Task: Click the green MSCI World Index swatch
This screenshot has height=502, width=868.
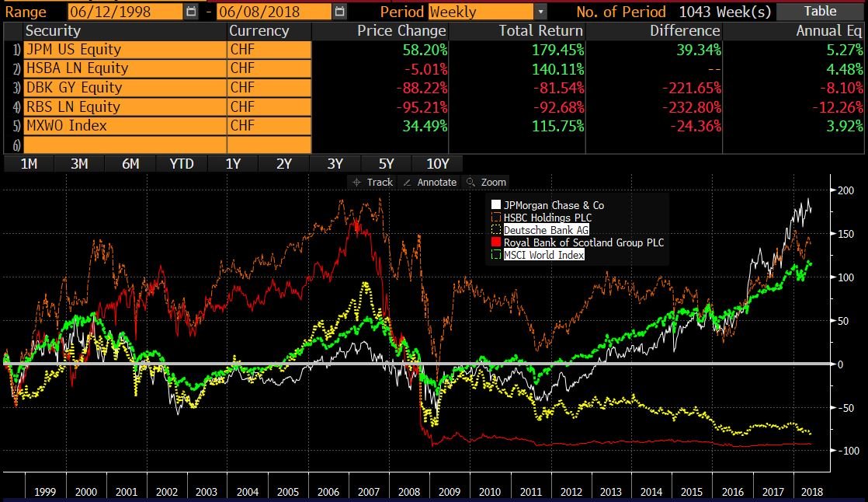Action: 496,255
